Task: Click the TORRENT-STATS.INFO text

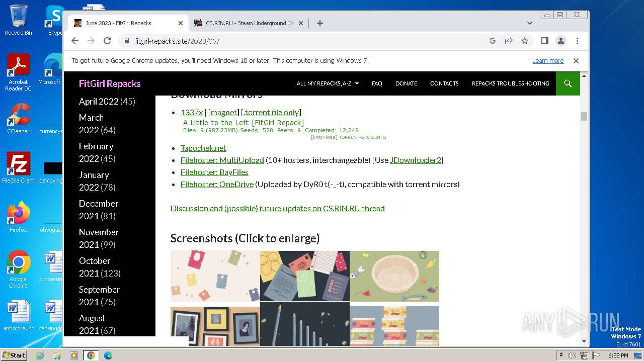Action: pyautogui.click(x=362, y=137)
